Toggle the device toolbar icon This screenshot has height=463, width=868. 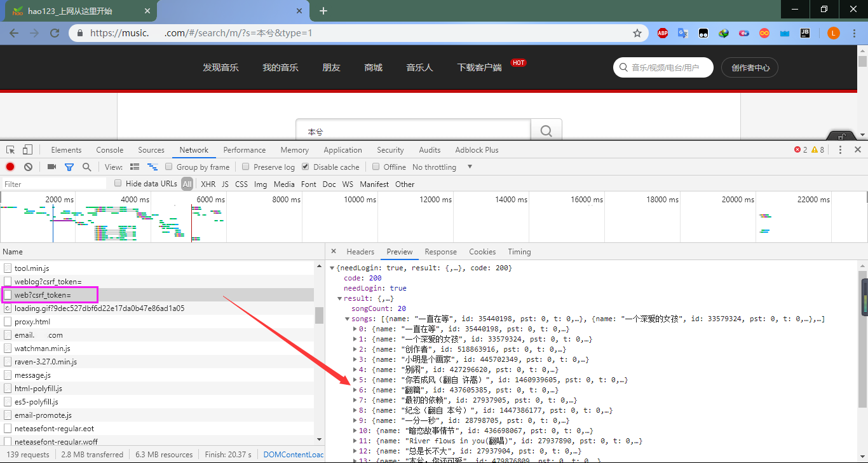[27, 150]
